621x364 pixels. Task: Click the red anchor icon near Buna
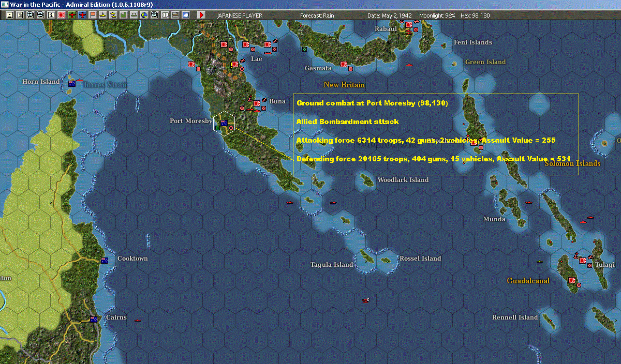point(249,98)
